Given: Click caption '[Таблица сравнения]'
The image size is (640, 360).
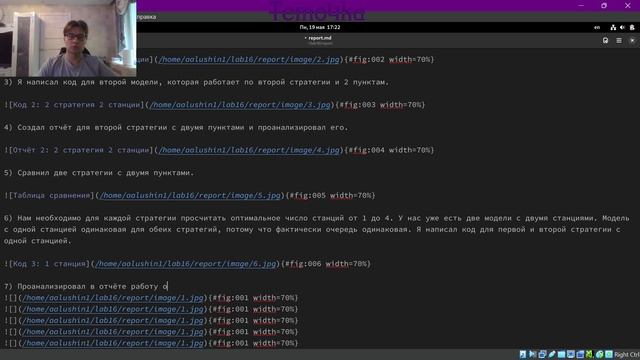Looking at the screenshot, I should [x=51, y=196].
